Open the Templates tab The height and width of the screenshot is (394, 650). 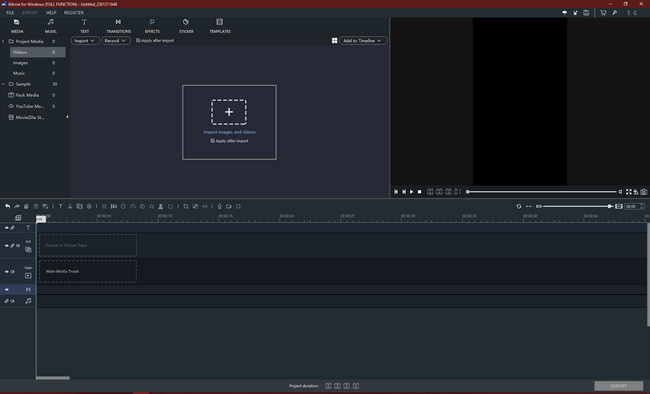[220, 26]
